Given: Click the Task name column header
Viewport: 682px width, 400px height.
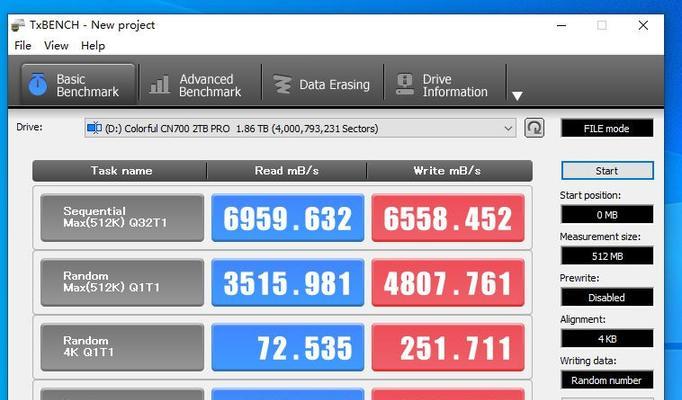Looking at the screenshot, I should pyautogui.click(x=121, y=170).
